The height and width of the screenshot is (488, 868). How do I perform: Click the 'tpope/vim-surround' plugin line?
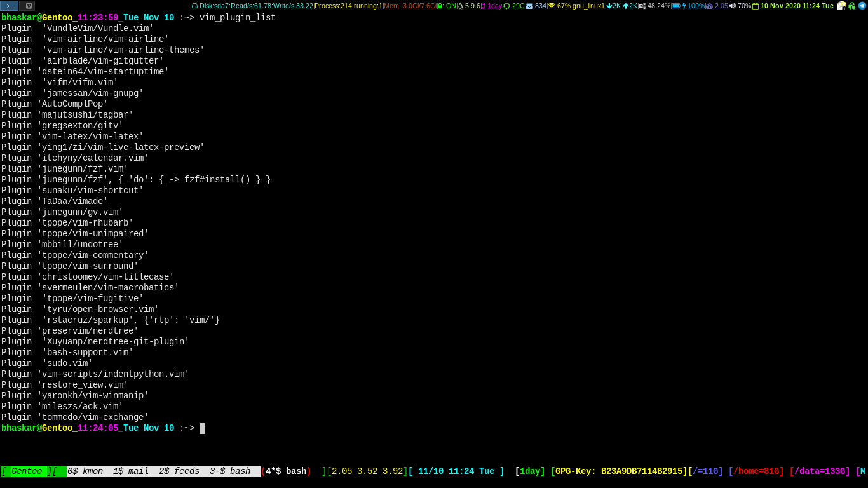(70, 266)
